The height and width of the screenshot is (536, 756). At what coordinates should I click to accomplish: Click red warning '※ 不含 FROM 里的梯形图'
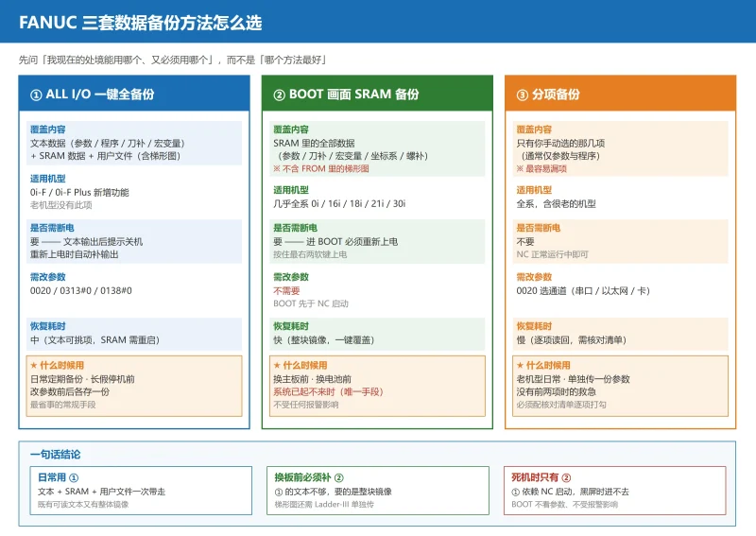coord(321,169)
